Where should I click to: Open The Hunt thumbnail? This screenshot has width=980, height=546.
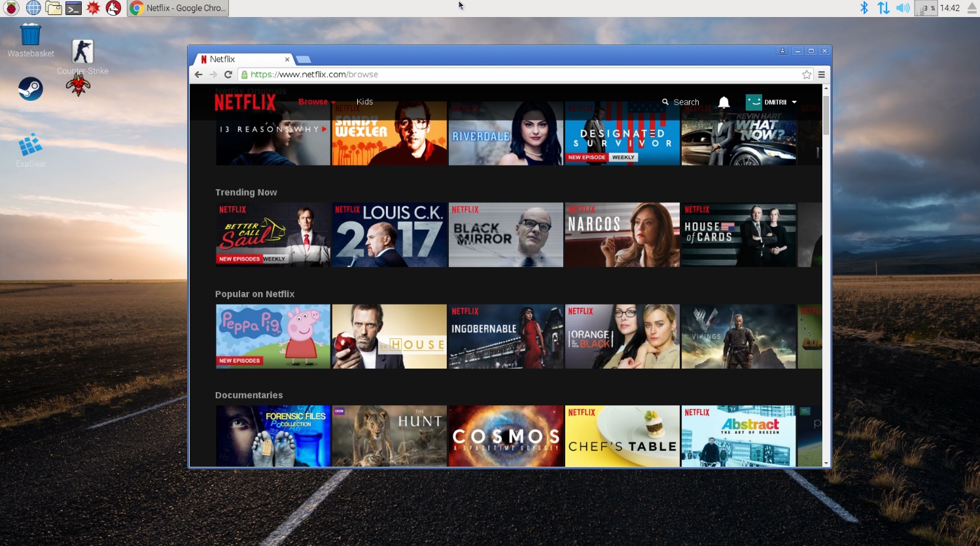pyautogui.click(x=389, y=436)
